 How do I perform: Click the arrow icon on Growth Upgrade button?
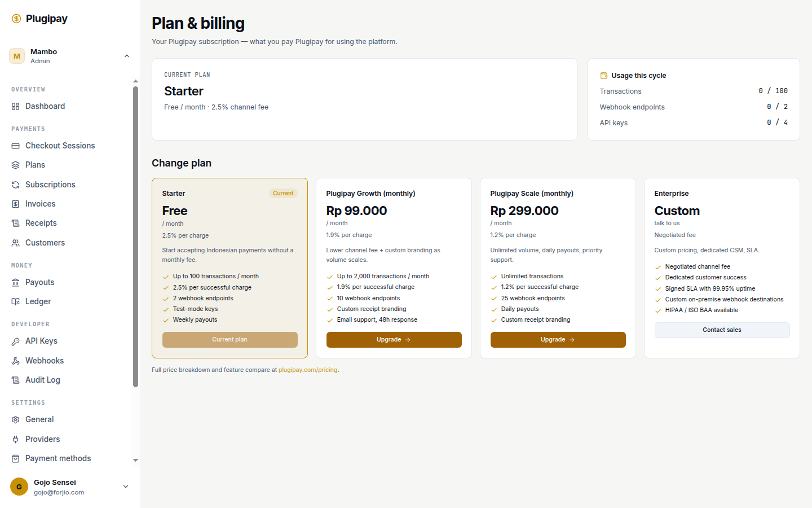[408, 340]
